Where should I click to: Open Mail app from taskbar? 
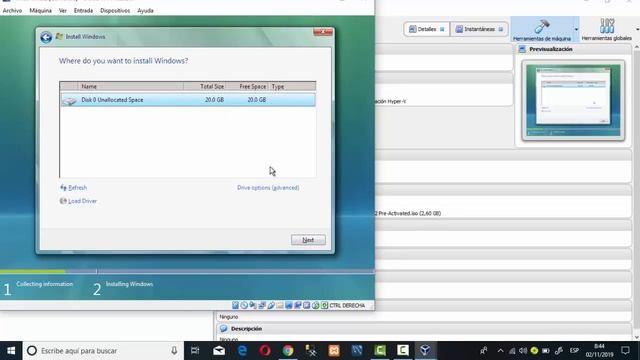(x=219, y=351)
